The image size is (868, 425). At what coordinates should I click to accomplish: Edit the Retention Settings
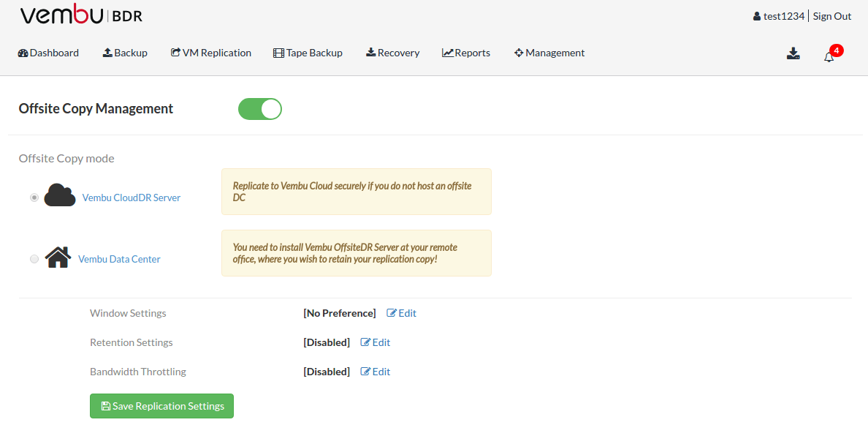(376, 342)
